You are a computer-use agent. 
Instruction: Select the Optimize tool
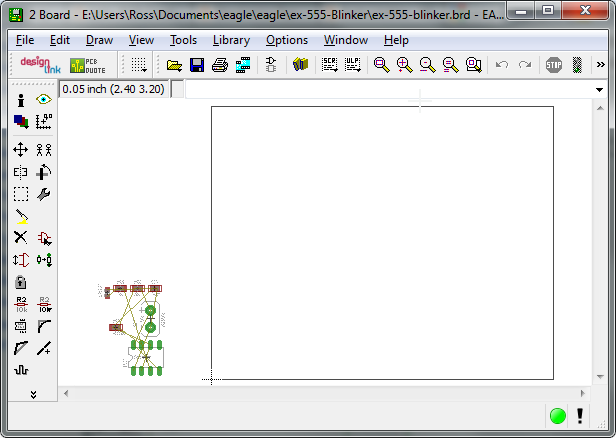pyautogui.click(x=44, y=348)
